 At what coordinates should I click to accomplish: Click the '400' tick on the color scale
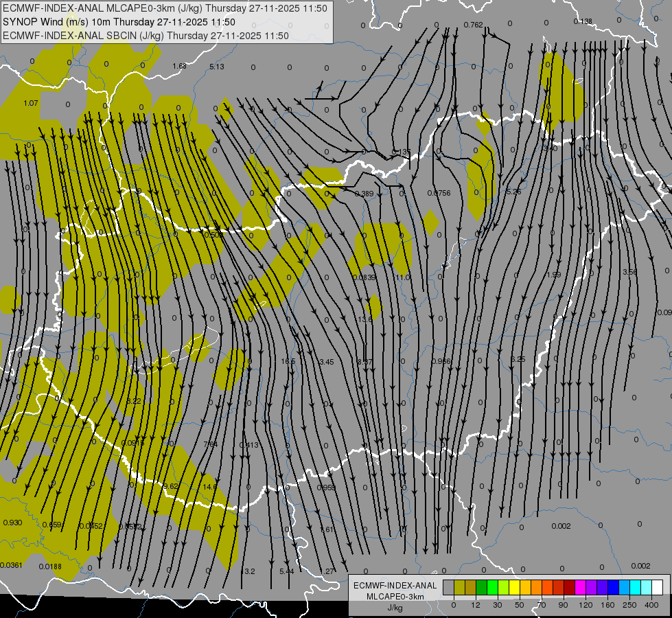point(651,605)
